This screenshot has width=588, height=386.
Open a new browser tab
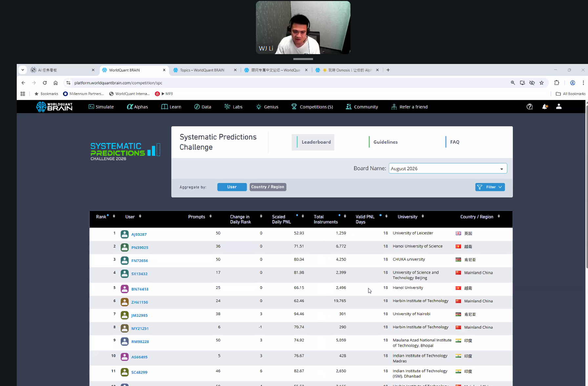[x=388, y=70]
